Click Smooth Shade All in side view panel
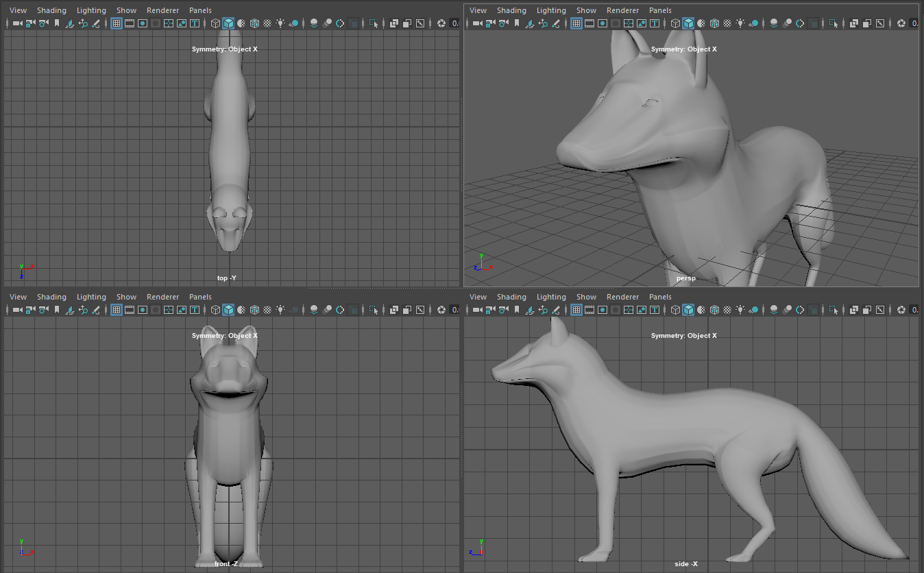The image size is (924, 573). pos(688,310)
